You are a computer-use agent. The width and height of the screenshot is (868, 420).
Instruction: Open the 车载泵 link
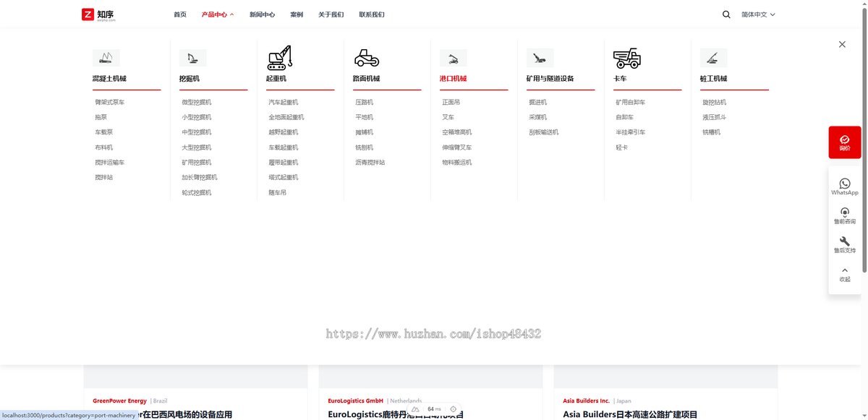(103, 132)
